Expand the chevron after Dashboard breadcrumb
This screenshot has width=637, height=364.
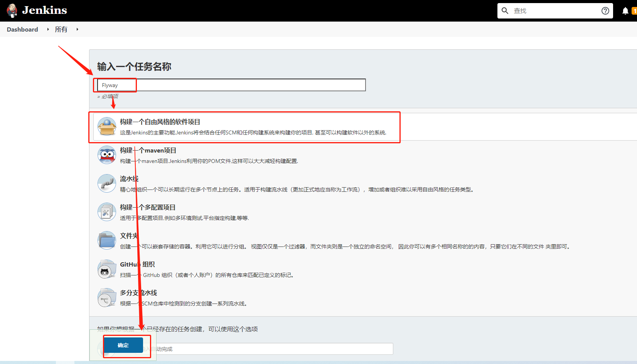click(47, 29)
